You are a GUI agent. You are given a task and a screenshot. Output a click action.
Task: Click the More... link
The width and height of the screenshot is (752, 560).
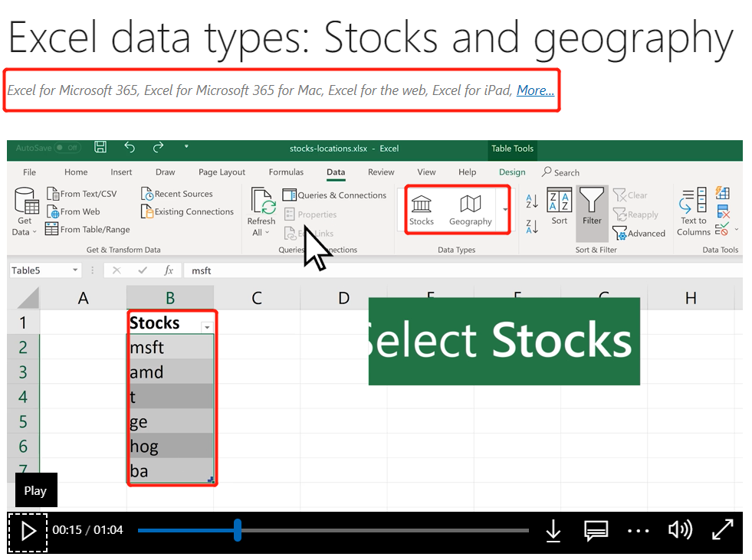pos(535,90)
